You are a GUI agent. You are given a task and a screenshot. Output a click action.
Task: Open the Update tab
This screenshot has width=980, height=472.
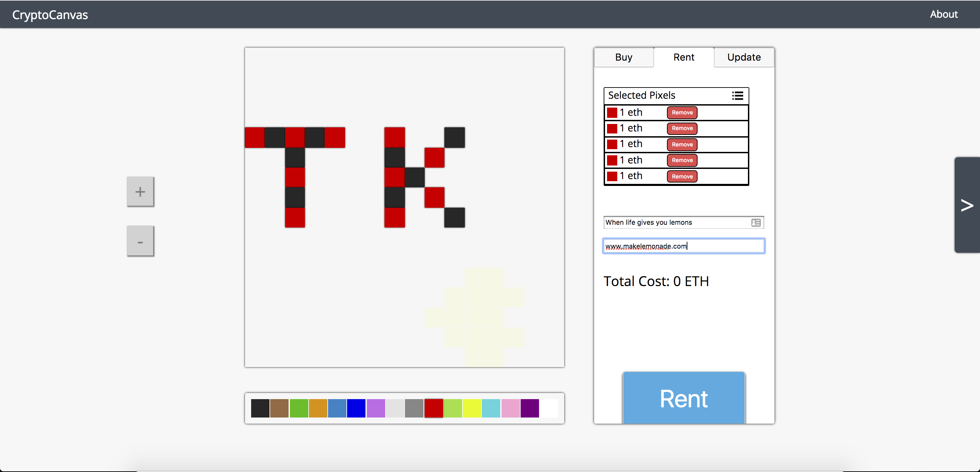(x=744, y=58)
